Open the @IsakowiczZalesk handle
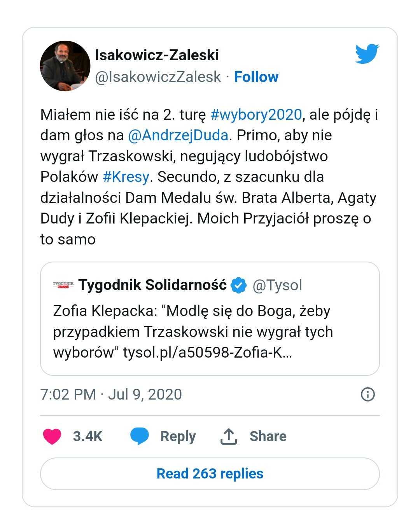Screen dimensions: 420x529 (158, 77)
